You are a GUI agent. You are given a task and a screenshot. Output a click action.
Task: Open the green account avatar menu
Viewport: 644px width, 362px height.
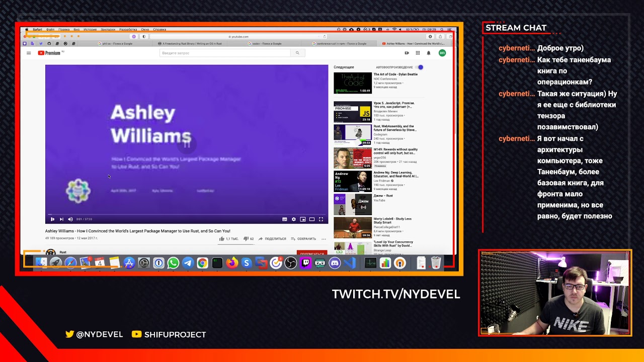pyautogui.click(x=442, y=53)
